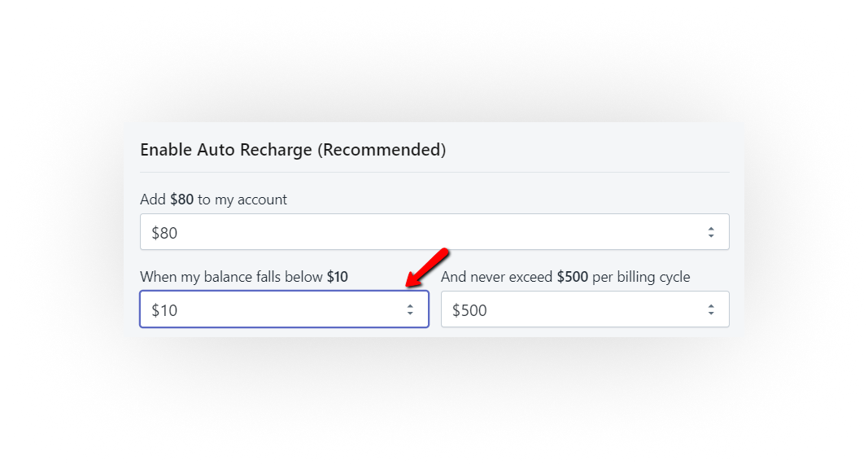The image size is (868, 465).
Task: Click the $500 value inside the dropdown
Action: [469, 310]
